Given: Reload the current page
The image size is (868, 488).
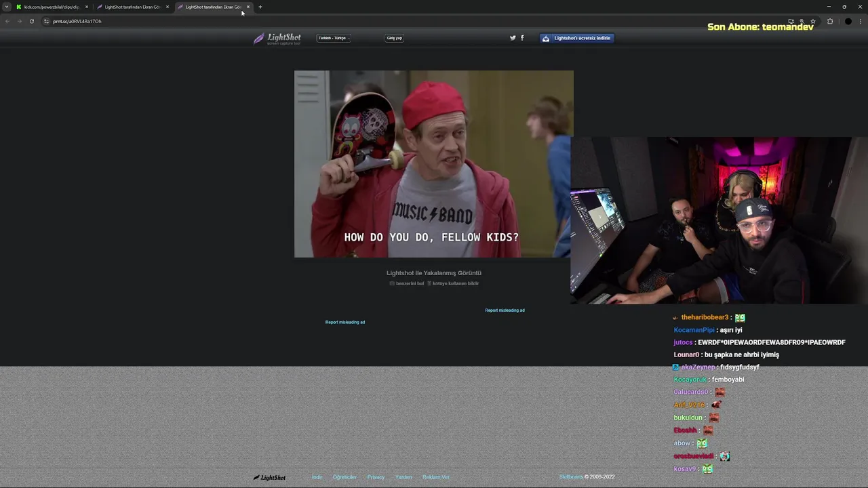Looking at the screenshot, I should click(31, 21).
